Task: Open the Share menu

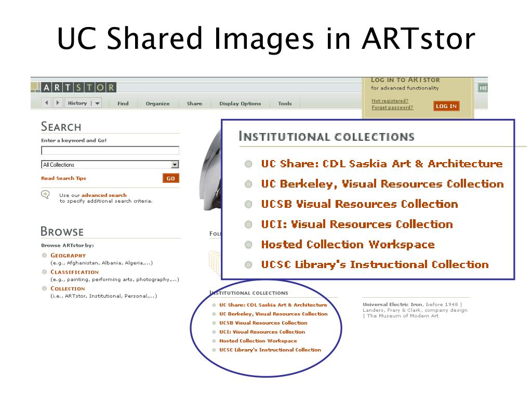Action: pyautogui.click(x=194, y=103)
